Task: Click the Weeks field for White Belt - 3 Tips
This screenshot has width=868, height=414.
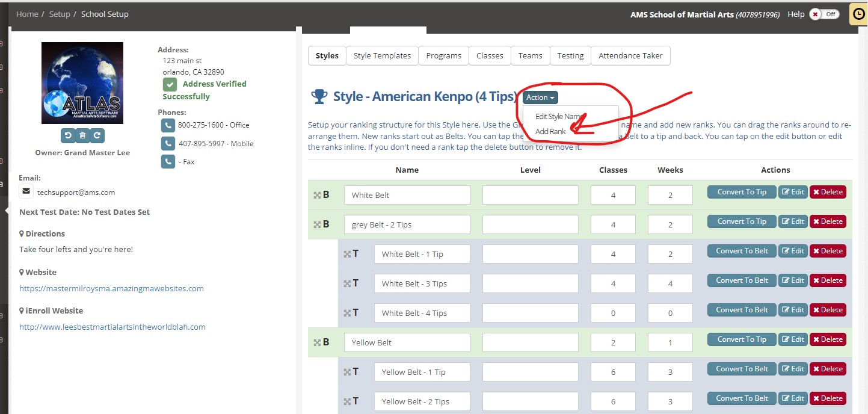Action: coord(669,284)
